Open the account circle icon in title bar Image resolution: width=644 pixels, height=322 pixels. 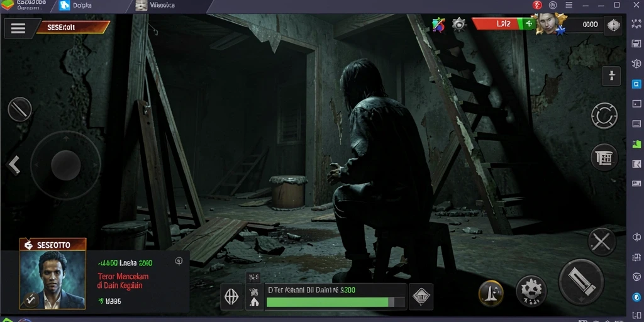coord(553,5)
